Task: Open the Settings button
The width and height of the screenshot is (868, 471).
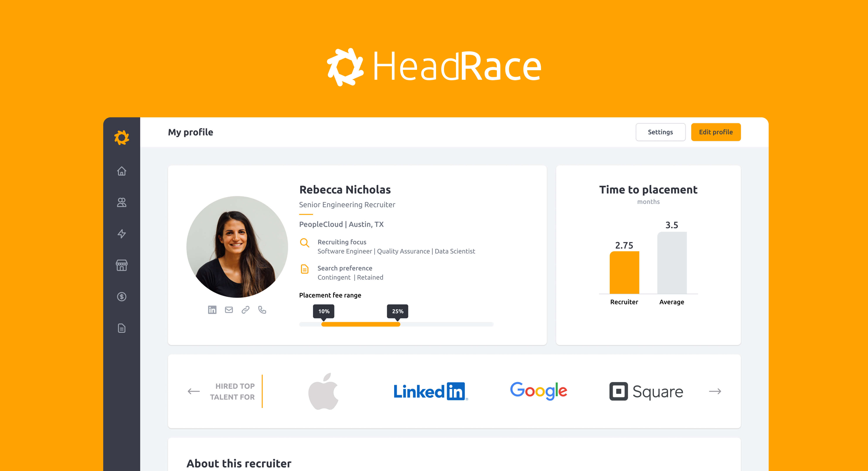Action: (660, 132)
